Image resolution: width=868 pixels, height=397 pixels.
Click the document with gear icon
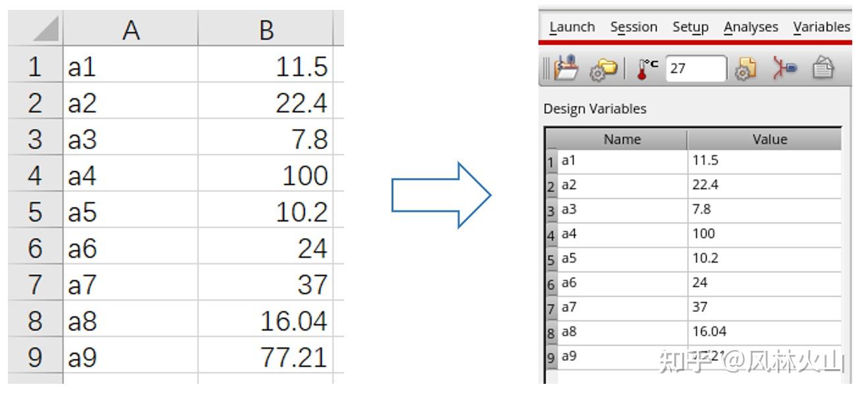tap(746, 68)
